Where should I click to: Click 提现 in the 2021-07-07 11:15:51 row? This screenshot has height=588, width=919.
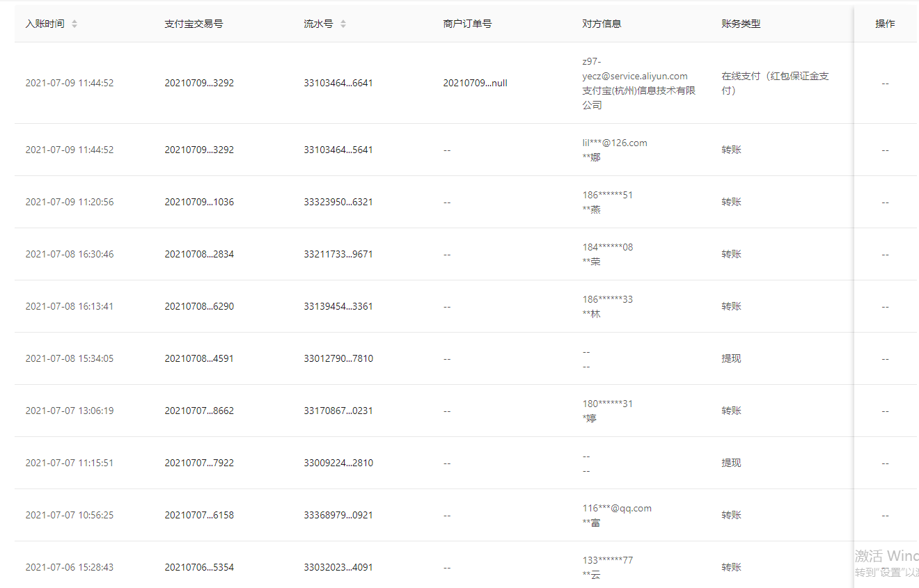tap(731, 463)
